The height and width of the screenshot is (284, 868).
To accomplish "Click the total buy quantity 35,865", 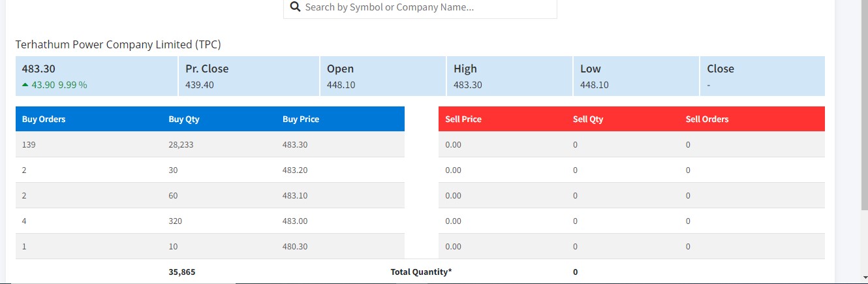I will coord(181,272).
